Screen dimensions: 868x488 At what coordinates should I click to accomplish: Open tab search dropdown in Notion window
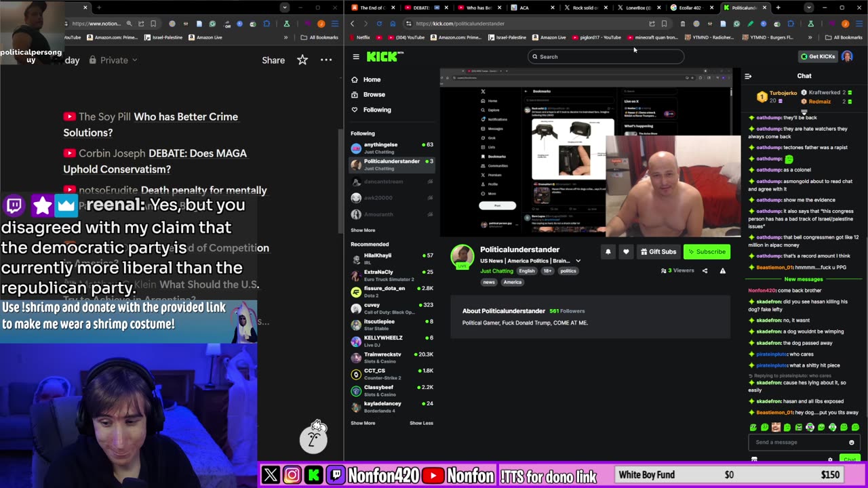point(284,7)
